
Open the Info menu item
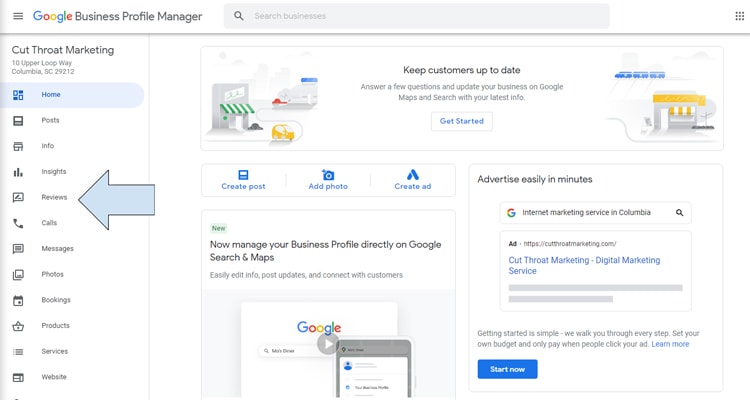(x=72, y=146)
